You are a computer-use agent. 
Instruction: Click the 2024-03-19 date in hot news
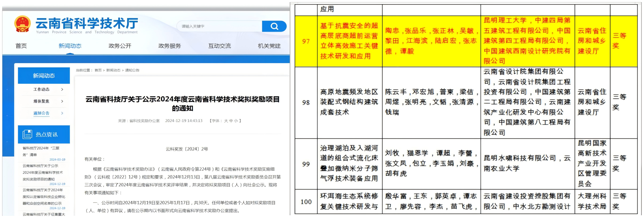click(57, 159)
